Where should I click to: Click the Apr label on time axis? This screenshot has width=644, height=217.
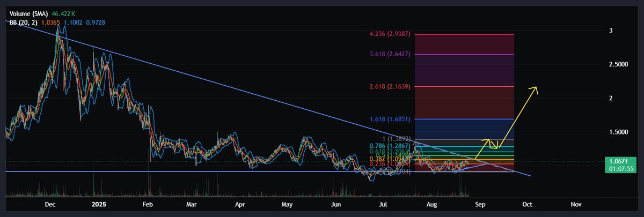click(x=240, y=204)
